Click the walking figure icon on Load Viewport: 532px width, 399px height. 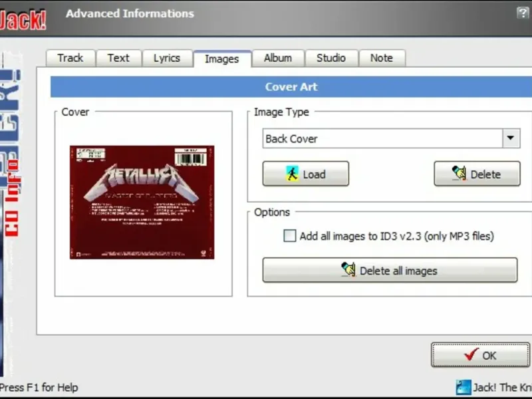click(x=292, y=174)
